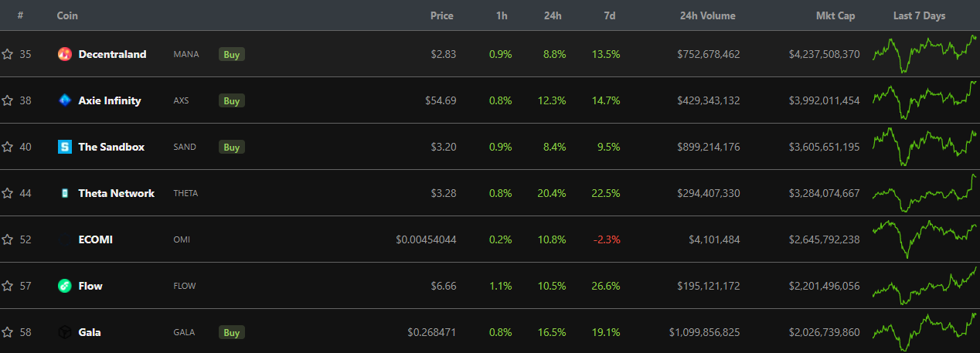
Task: Click the Gala cube logo icon
Action: [x=65, y=332]
